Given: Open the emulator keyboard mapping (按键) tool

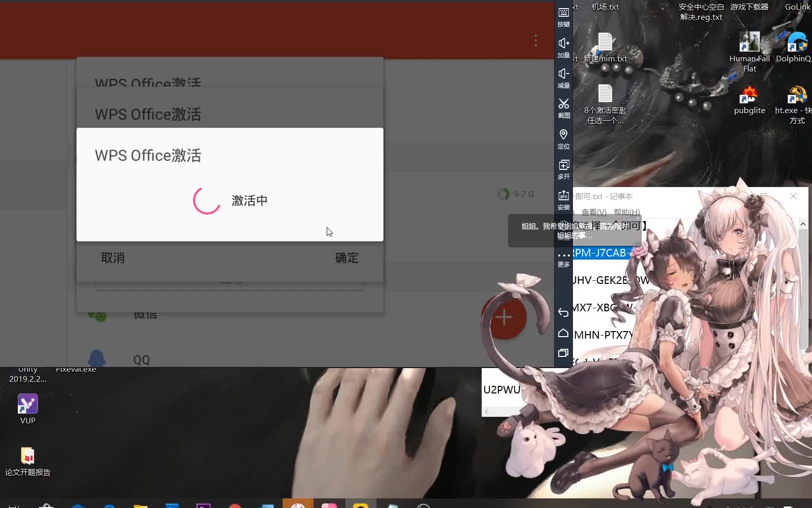Looking at the screenshot, I should click(x=564, y=17).
